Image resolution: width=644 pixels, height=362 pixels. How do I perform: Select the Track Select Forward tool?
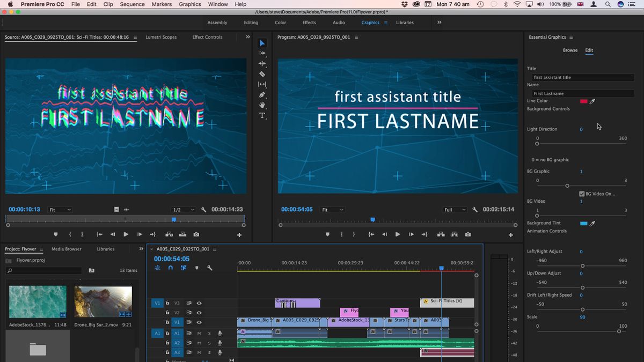tap(262, 53)
